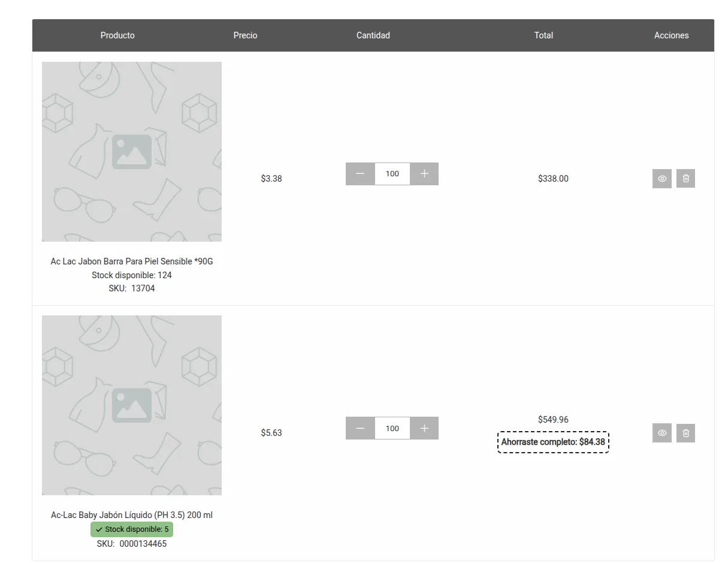Decrease quantity of Ac-Lac Baby Jabón Líquido
Viewport: 728px width, 563px height.
point(360,428)
